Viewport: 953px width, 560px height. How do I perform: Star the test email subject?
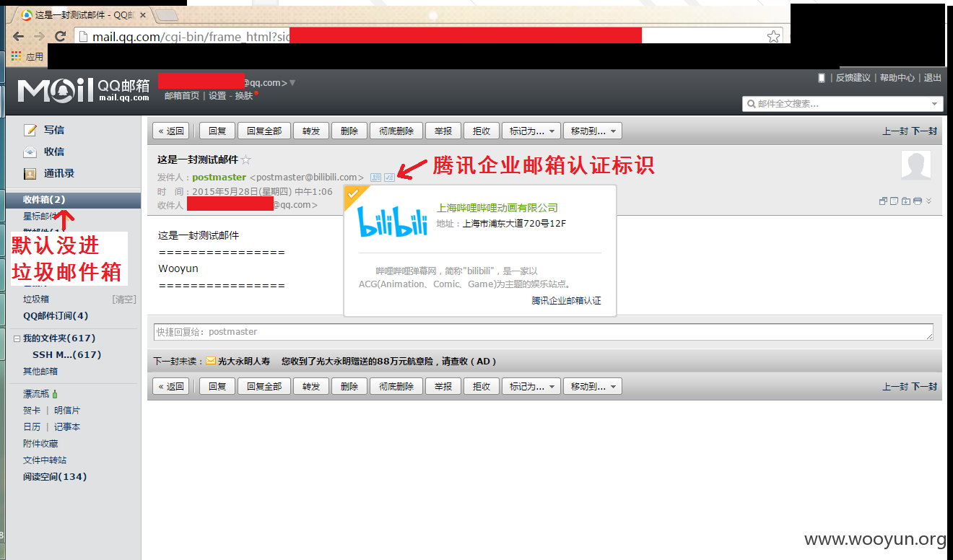pyautogui.click(x=245, y=160)
